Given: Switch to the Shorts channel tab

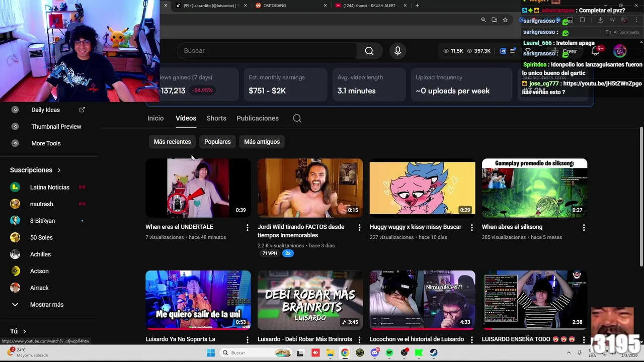Looking at the screenshot, I should (216, 118).
